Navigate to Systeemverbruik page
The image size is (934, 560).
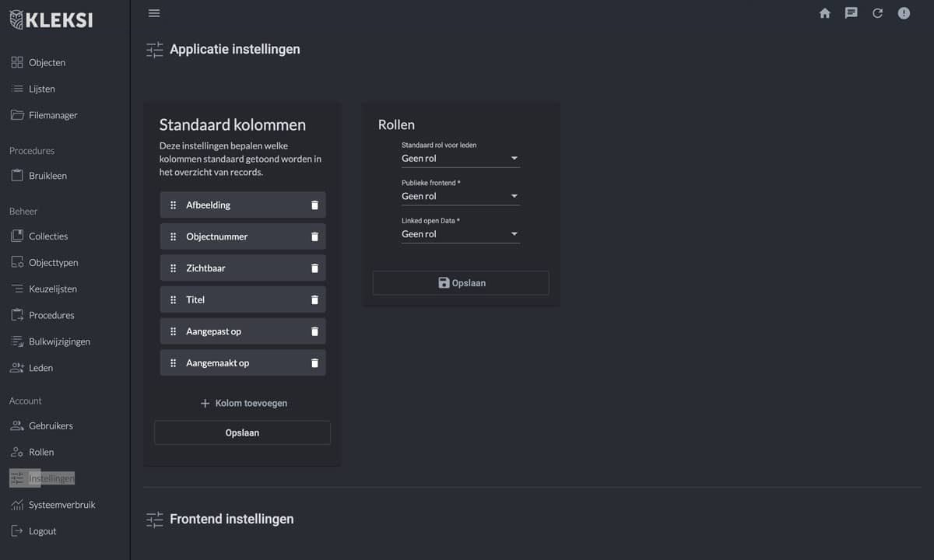click(61, 505)
